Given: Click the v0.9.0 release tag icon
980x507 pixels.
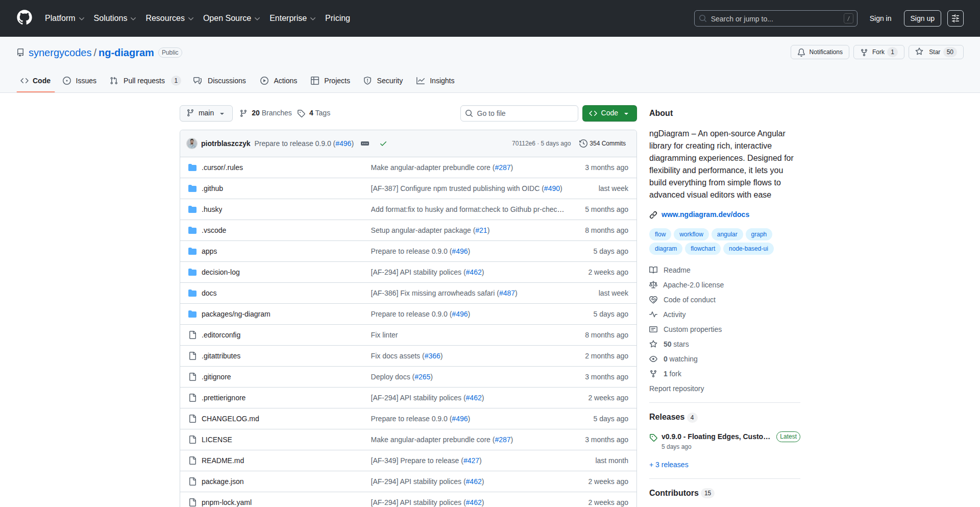Looking at the screenshot, I should click(653, 438).
